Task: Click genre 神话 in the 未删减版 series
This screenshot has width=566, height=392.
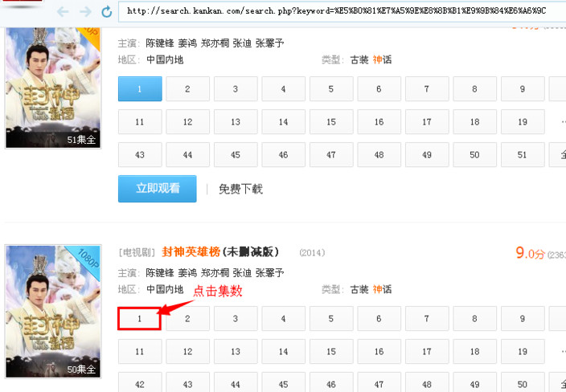Action: pos(382,289)
